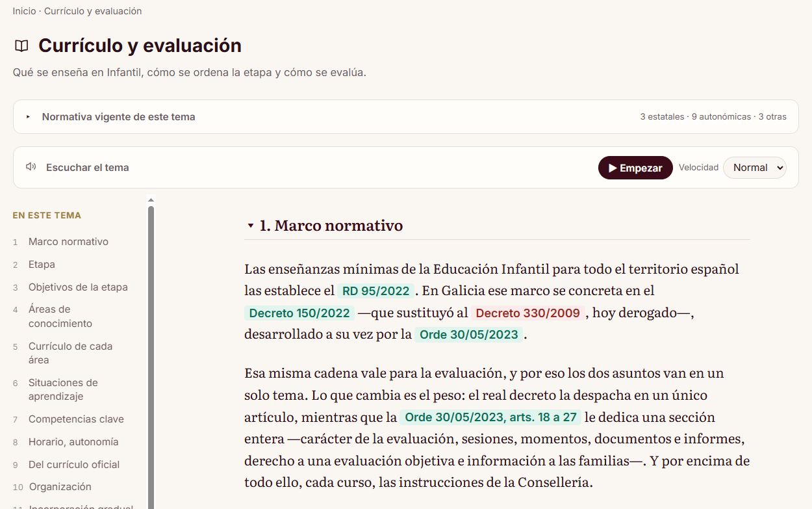Open the Velocidad Normal dropdown
This screenshot has height=509, width=812.
click(755, 168)
